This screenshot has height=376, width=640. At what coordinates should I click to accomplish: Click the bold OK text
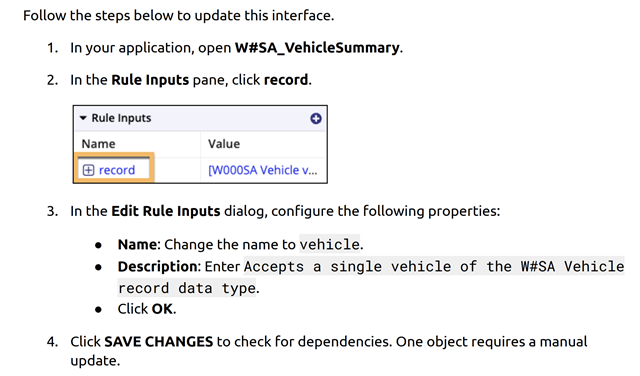pos(162,309)
